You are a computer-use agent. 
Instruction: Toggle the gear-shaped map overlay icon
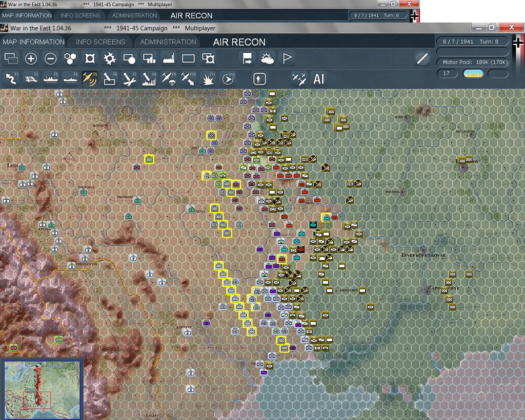click(110, 58)
